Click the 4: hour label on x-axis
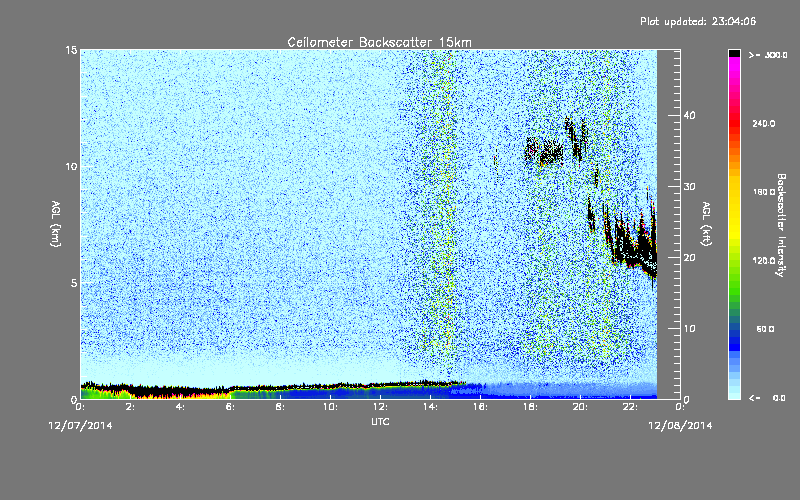Screen dimensions: 800x500 tap(180, 407)
